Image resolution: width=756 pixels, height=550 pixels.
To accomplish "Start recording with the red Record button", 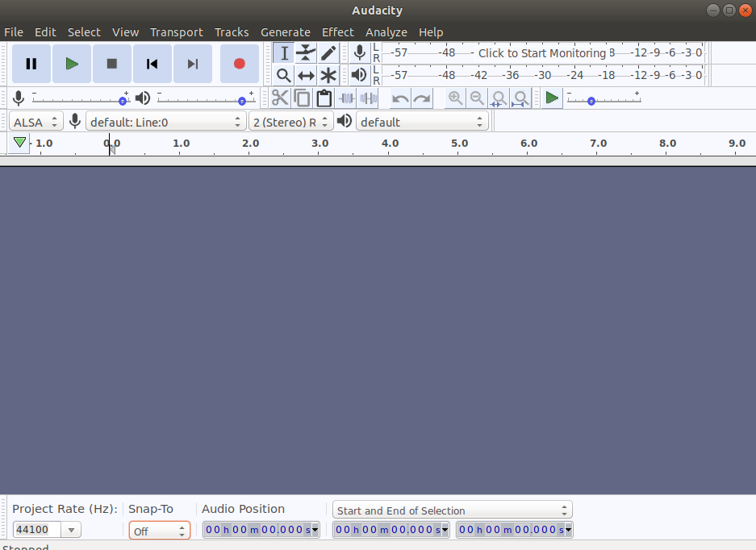I will [240, 64].
